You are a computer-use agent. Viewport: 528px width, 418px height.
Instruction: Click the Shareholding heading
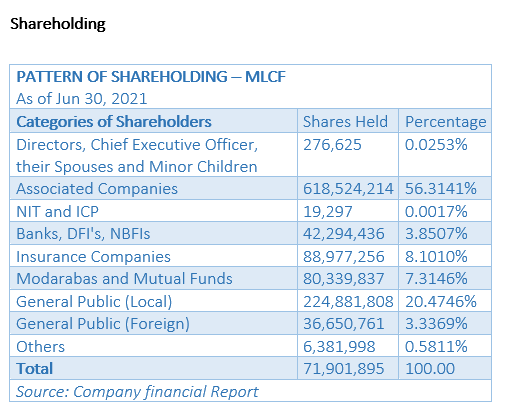pyautogui.click(x=58, y=24)
